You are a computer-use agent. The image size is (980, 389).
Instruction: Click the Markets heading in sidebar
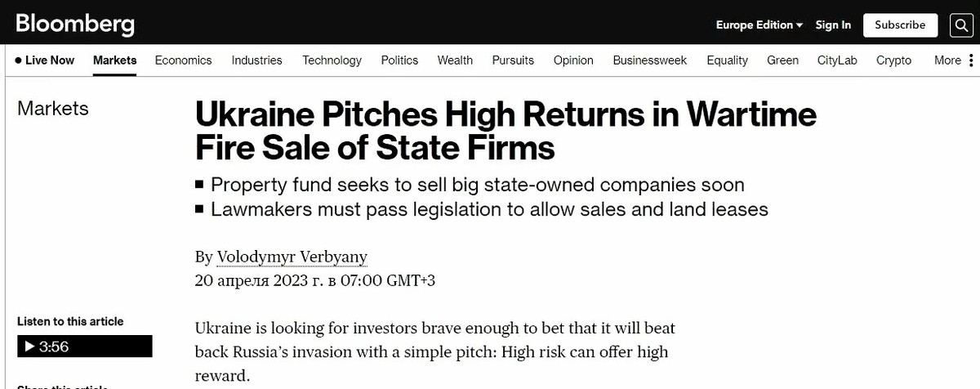53,109
